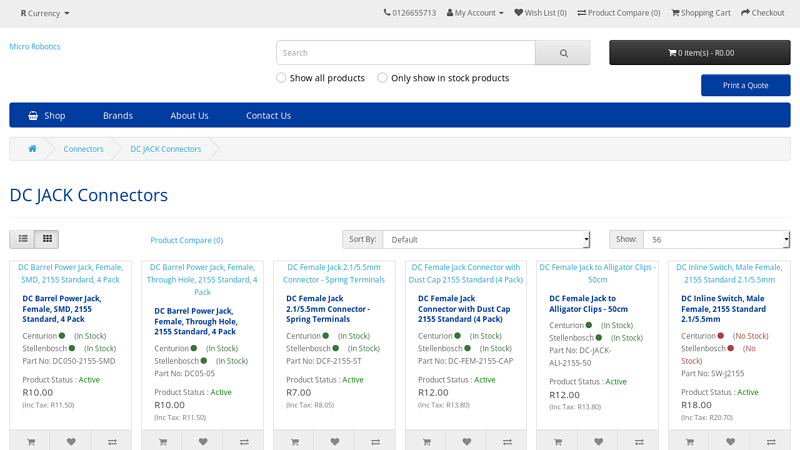800x450 pixels.
Task: Open the Contact Us menu item
Action: coord(268,115)
